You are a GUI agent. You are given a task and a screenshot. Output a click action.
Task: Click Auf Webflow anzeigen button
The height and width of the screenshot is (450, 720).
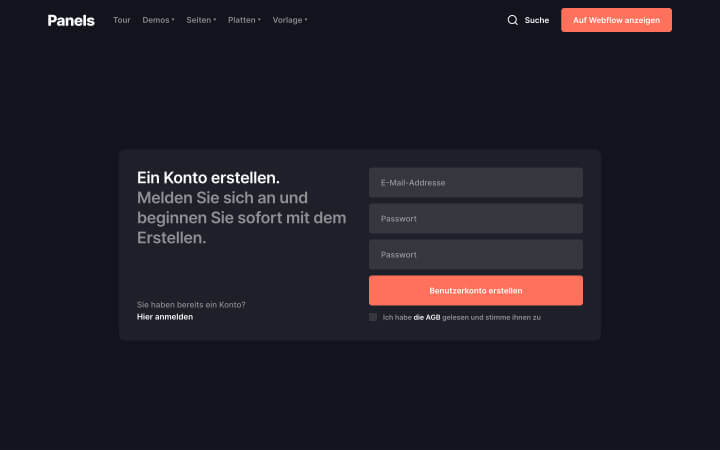(x=616, y=20)
